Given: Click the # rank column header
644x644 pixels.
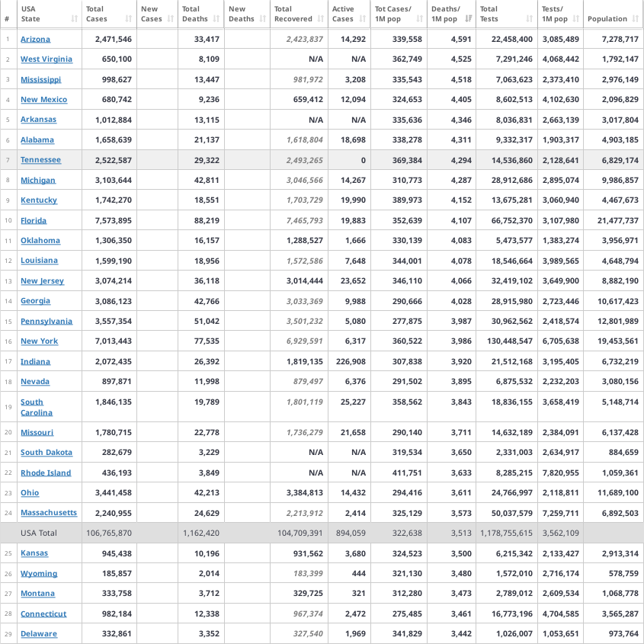Looking at the screenshot, I should tap(7, 19).
